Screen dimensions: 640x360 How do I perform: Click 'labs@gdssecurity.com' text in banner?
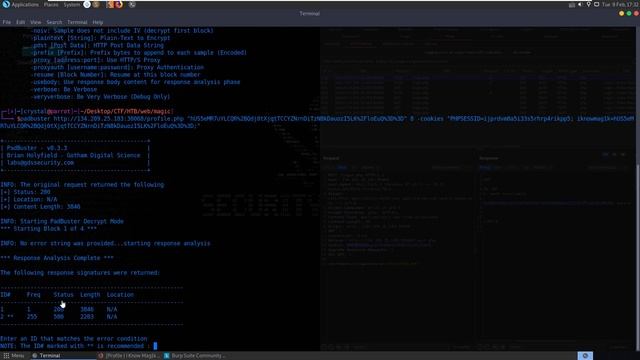pos(40,162)
